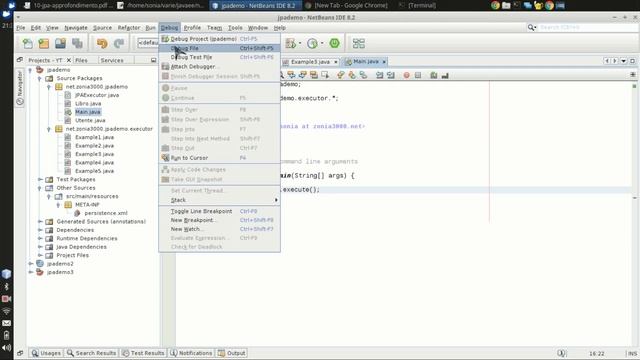Image resolution: width=640 pixels, height=360 pixels.
Task: Open the Tools menu
Action: (235, 28)
